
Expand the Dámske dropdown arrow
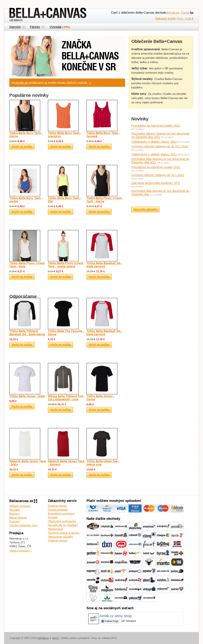point(24,27)
